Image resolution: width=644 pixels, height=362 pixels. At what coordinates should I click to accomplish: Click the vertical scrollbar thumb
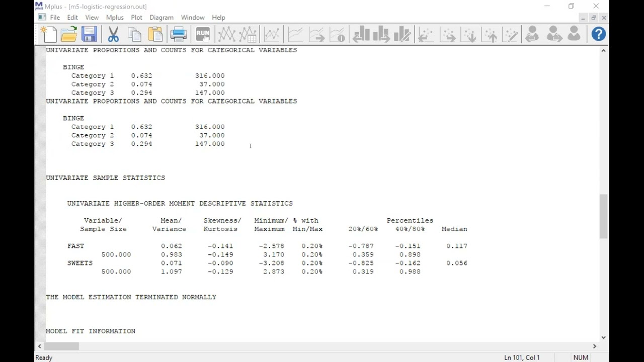click(603, 216)
